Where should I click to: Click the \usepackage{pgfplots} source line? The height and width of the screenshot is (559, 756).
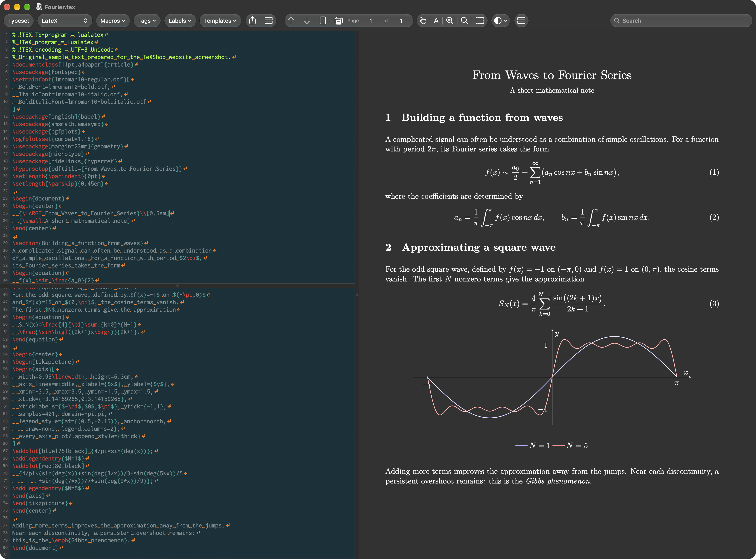(x=46, y=132)
